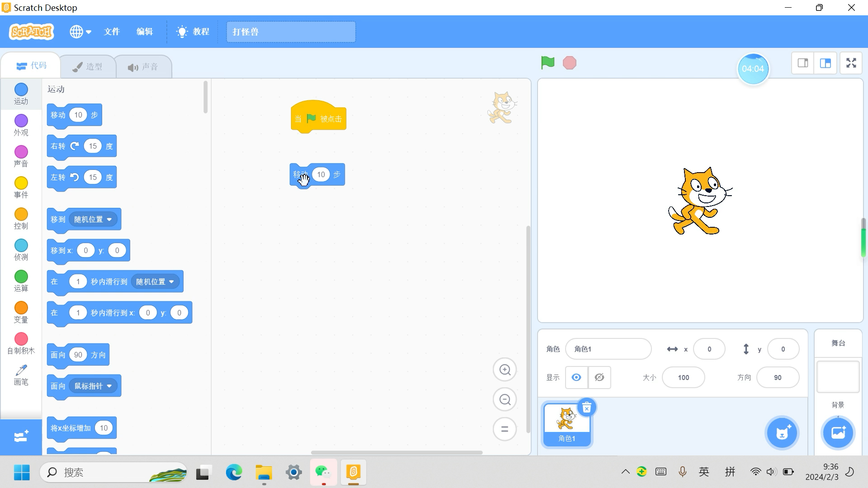Open the 文件 menu
Screen dimensions: 868x488
coord(112,32)
